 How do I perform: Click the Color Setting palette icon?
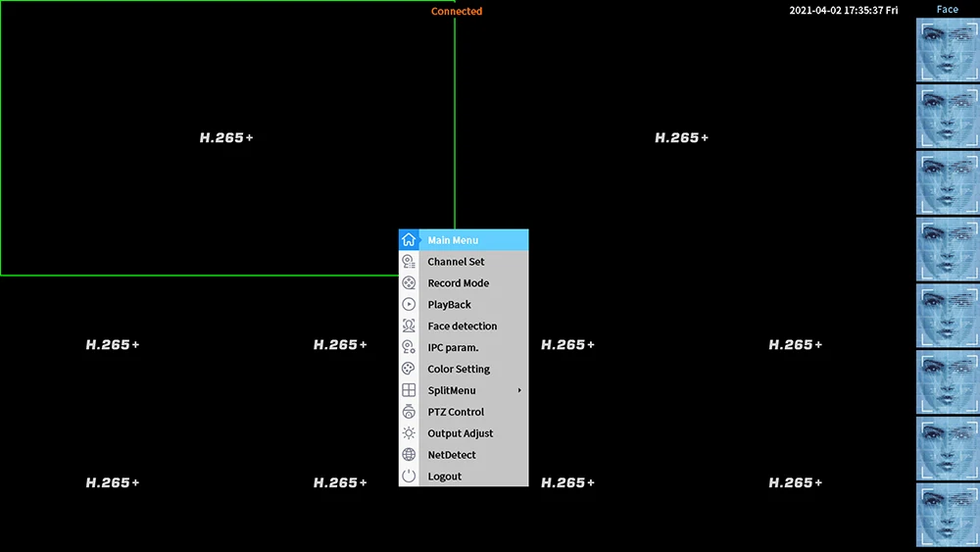click(x=409, y=369)
